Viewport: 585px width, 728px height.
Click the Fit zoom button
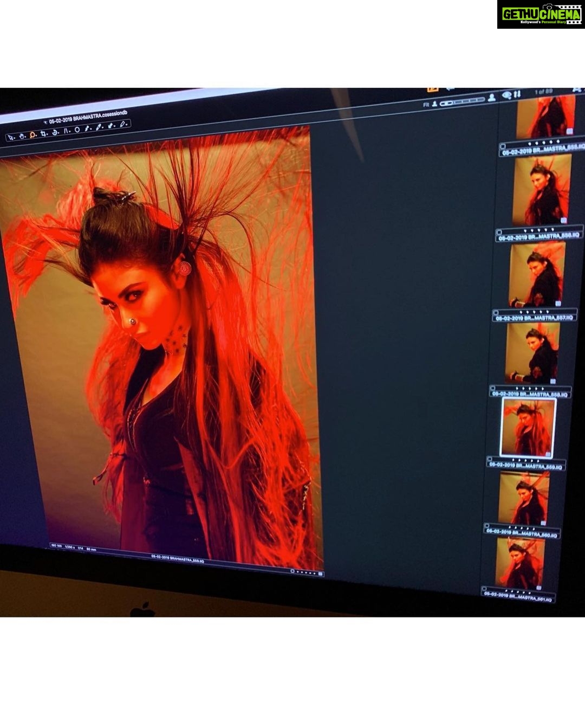click(x=426, y=105)
